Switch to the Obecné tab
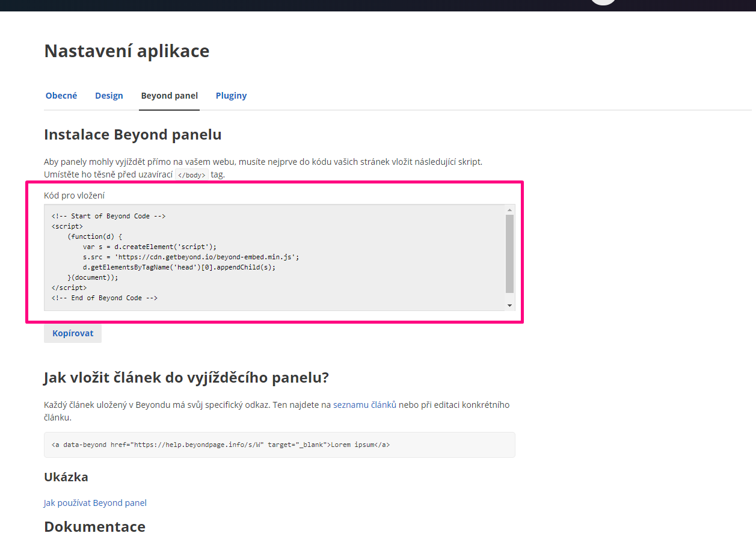 point(61,96)
